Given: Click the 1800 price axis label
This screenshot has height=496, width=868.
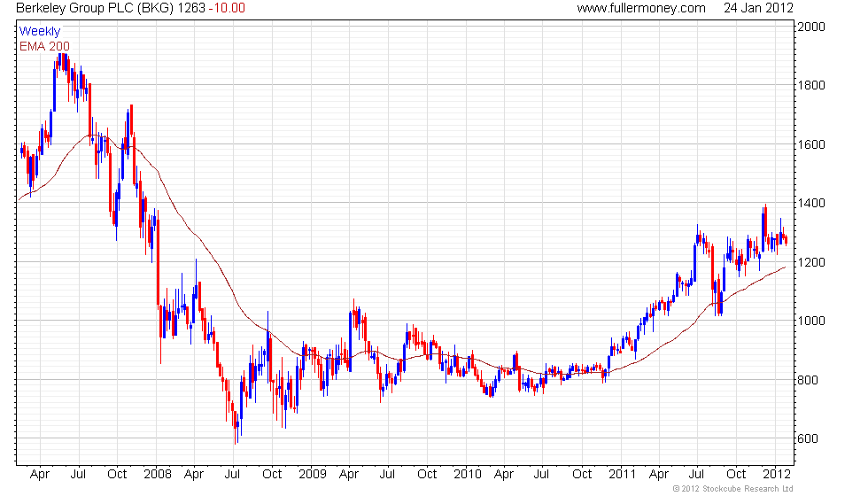Looking at the screenshot, I should (x=811, y=85).
